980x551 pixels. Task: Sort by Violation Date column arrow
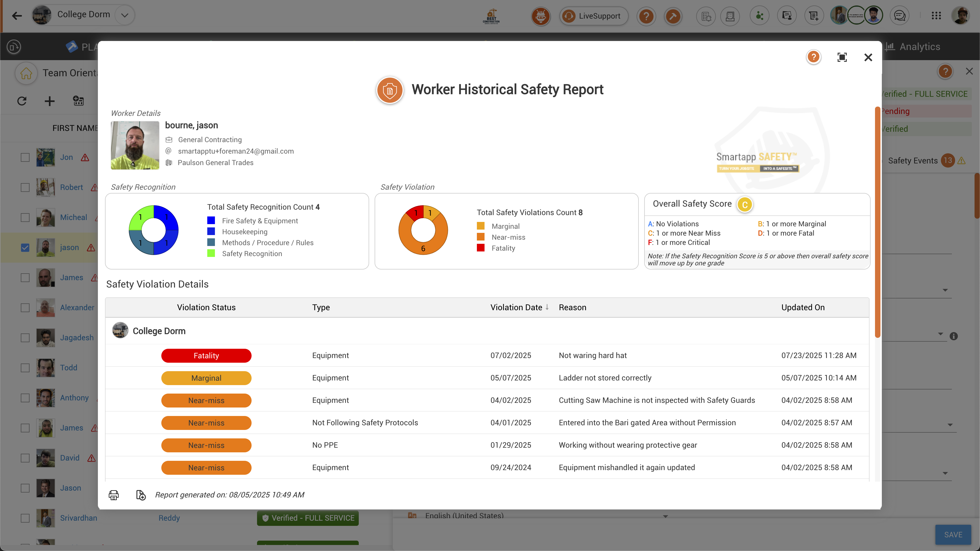click(x=547, y=307)
